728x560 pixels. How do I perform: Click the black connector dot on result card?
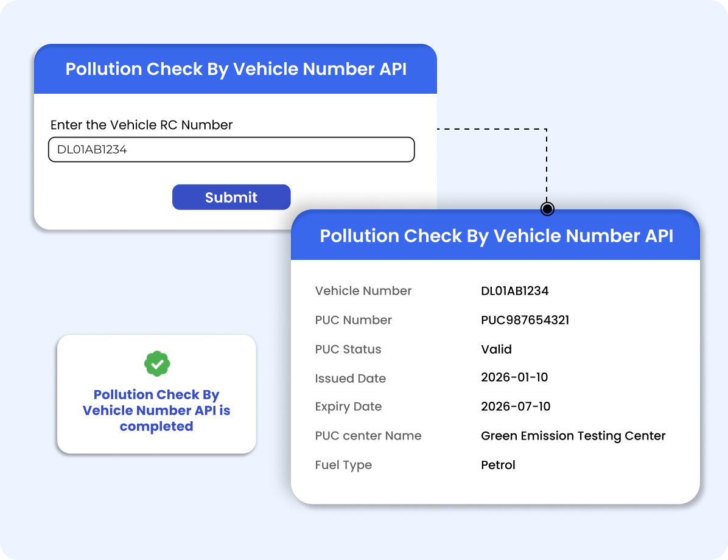click(x=547, y=209)
